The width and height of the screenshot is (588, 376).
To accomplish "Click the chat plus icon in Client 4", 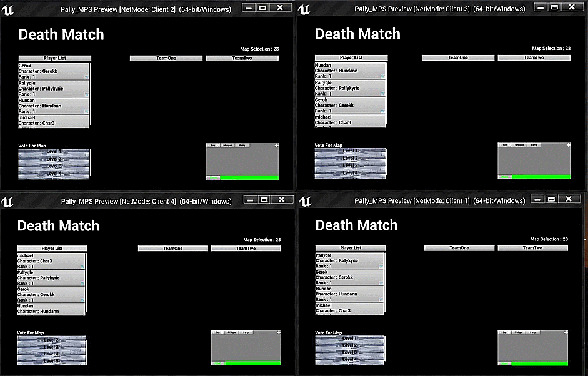I will pyautogui.click(x=279, y=332).
